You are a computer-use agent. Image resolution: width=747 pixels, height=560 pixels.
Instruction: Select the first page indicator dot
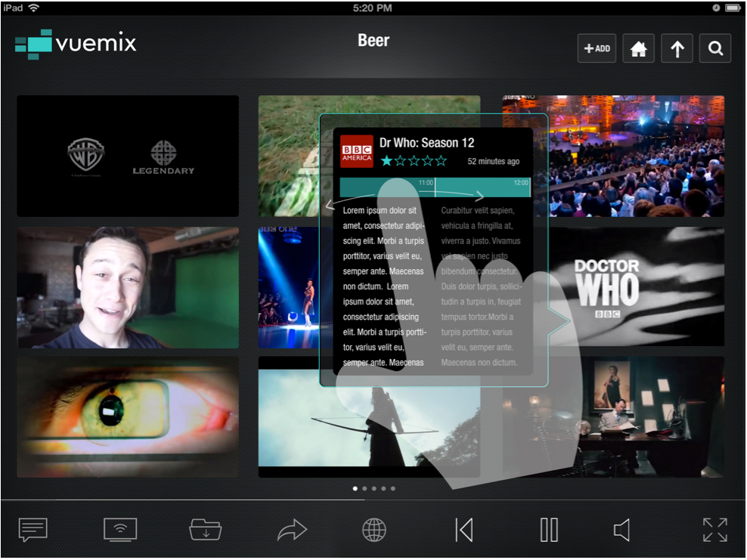355,488
